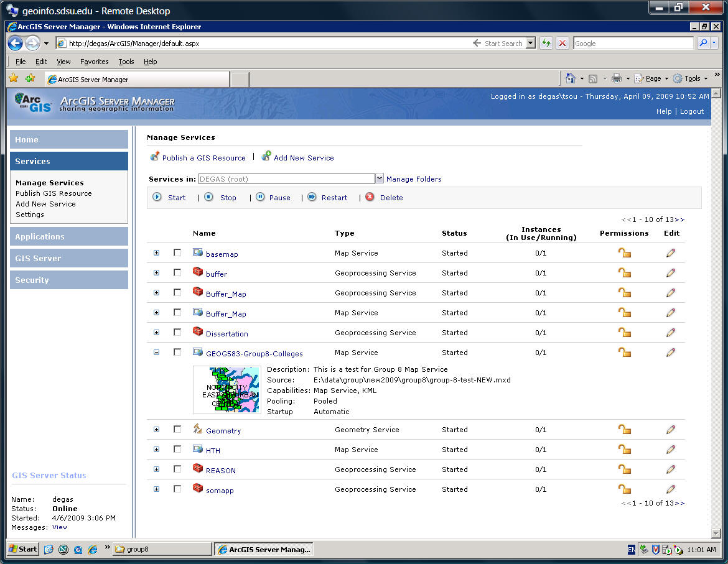Check the GEOG583-Group8-Colleges checkbox

click(x=177, y=353)
